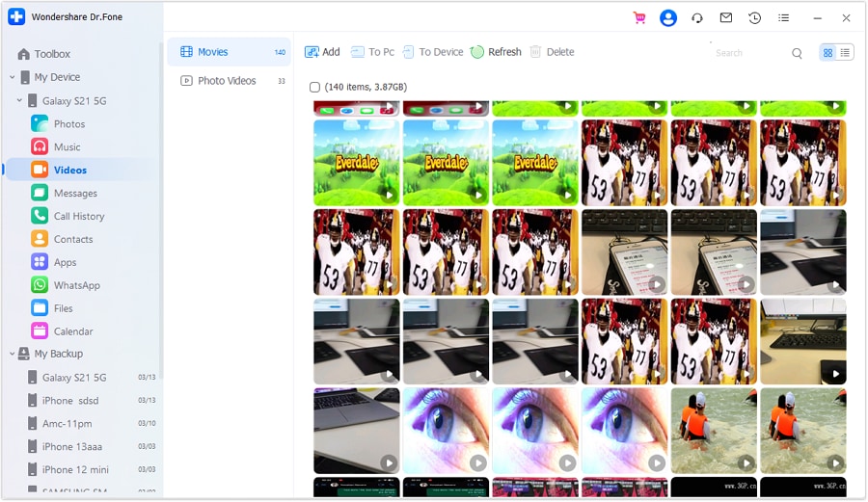Screen dimensions: 868x502
Task: Open the shopping cart icon
Action: pyautogui.click(x=639, y=18)
